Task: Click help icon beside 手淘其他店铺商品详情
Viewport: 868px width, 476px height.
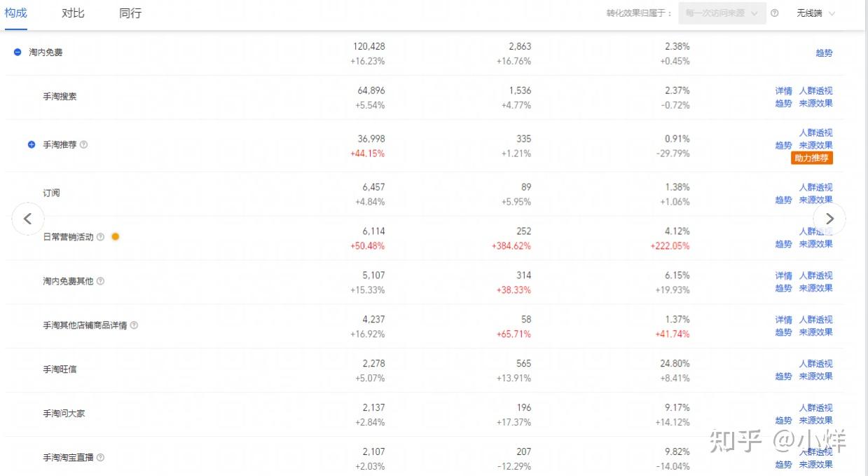Action: [134, 325]
